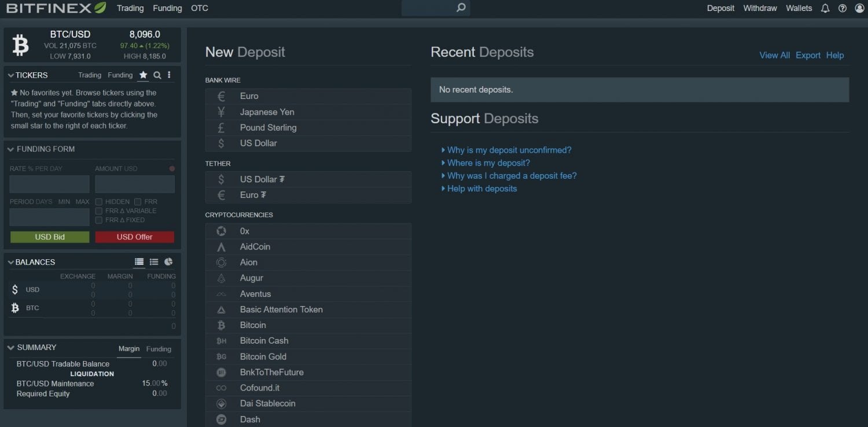Click the green USD Bid button
This screenshot has height=427, width=868.
(x=50, y=237)
